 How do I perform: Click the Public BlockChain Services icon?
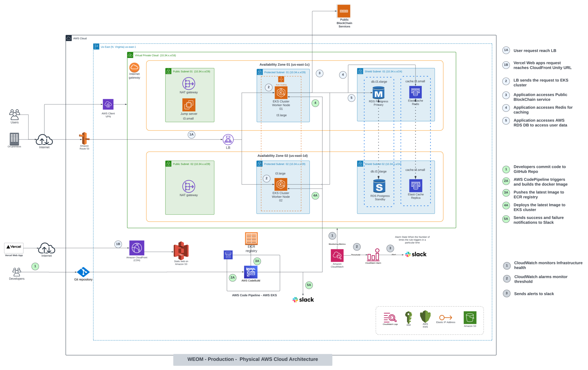344,11
